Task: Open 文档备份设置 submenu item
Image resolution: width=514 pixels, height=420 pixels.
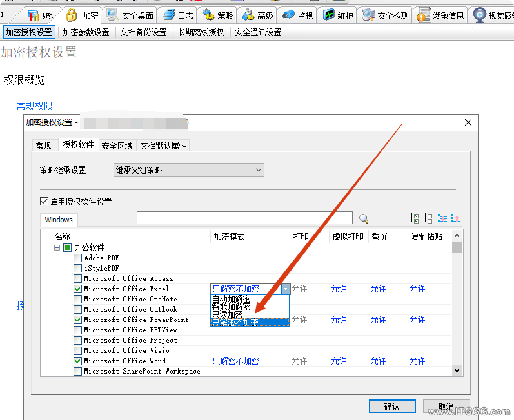Action: click(143, 32)
